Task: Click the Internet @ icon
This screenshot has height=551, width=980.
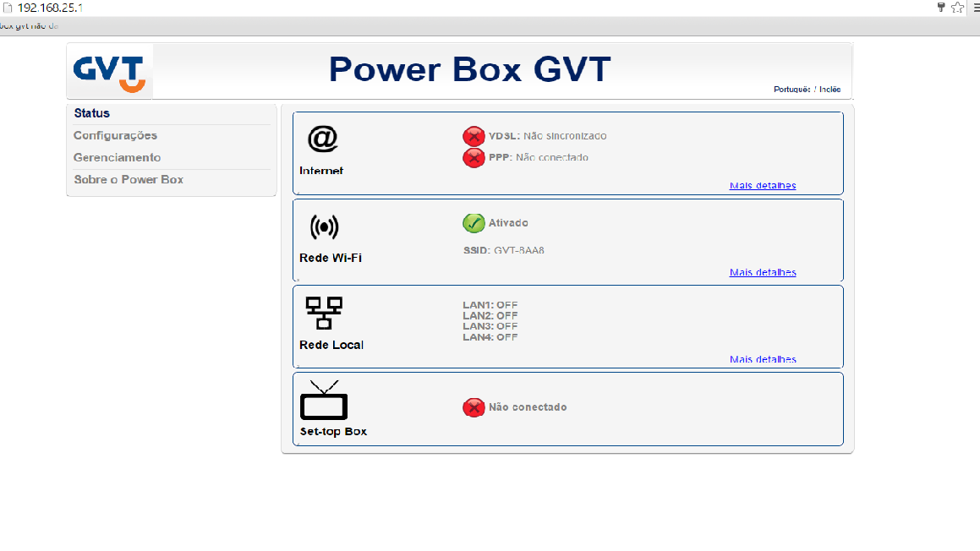Action: 322,138
